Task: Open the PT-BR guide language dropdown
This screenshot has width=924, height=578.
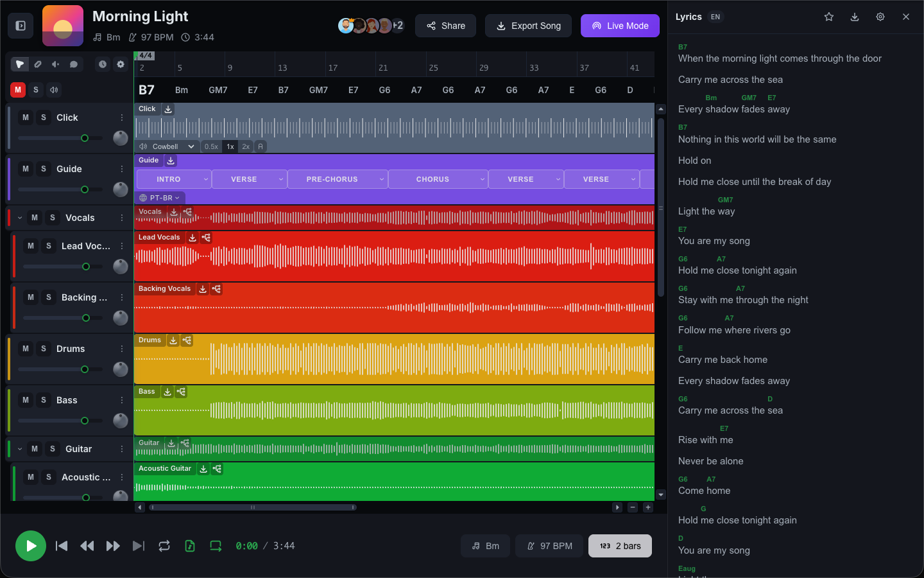Action: coord(160,198)
